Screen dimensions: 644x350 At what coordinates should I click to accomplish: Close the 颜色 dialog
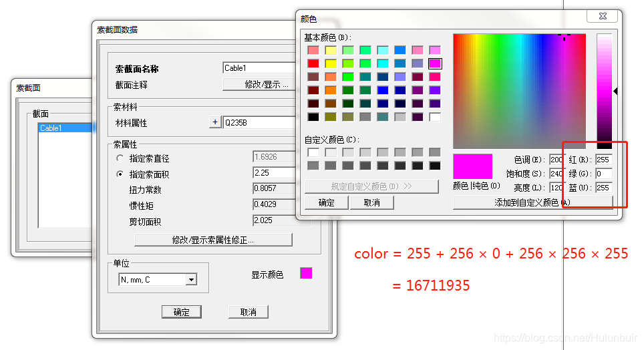[x=603, y=16]
